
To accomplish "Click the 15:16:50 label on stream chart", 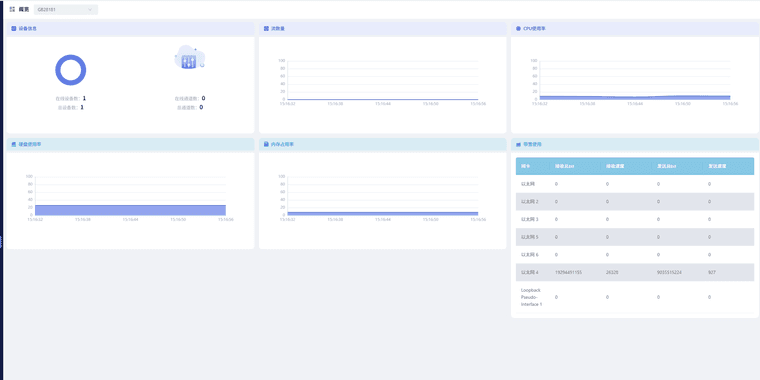I will click(x=430, y=104).
